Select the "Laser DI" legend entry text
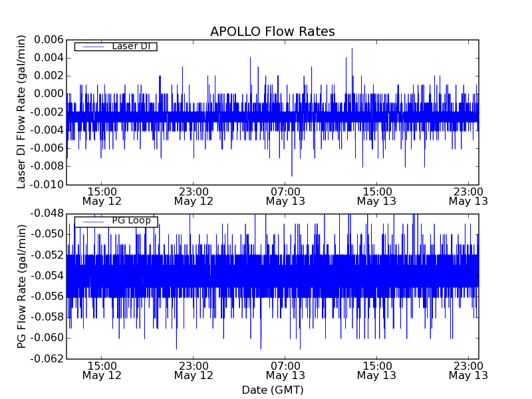This screenshot has width=532, height=399. 131,47
